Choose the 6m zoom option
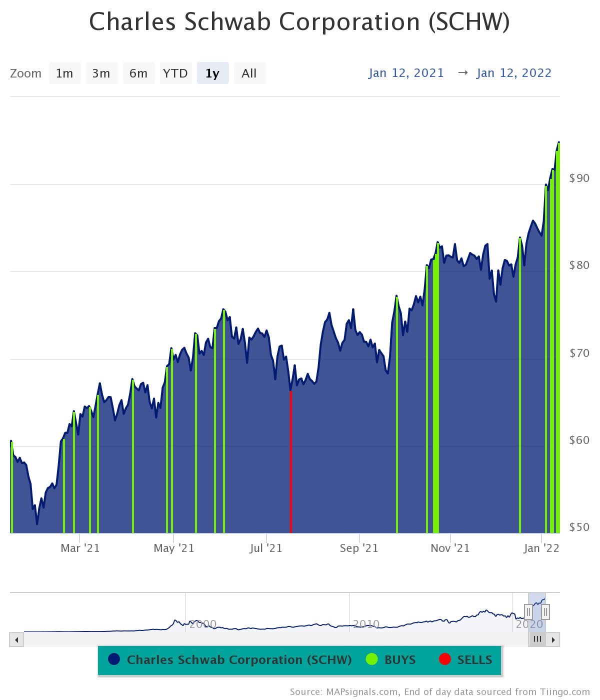Screen dimensions: 600x700 [x=138, y=73]
